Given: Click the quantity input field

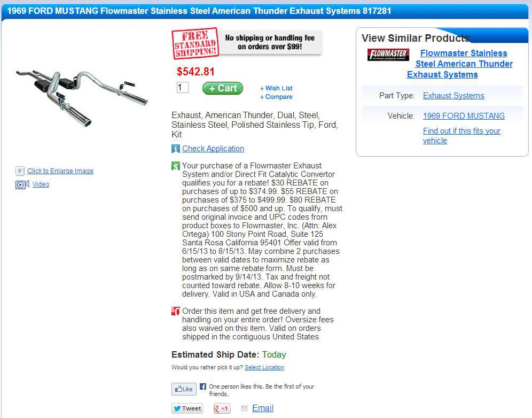Looking at the screenshot, I should click(183, 88).
